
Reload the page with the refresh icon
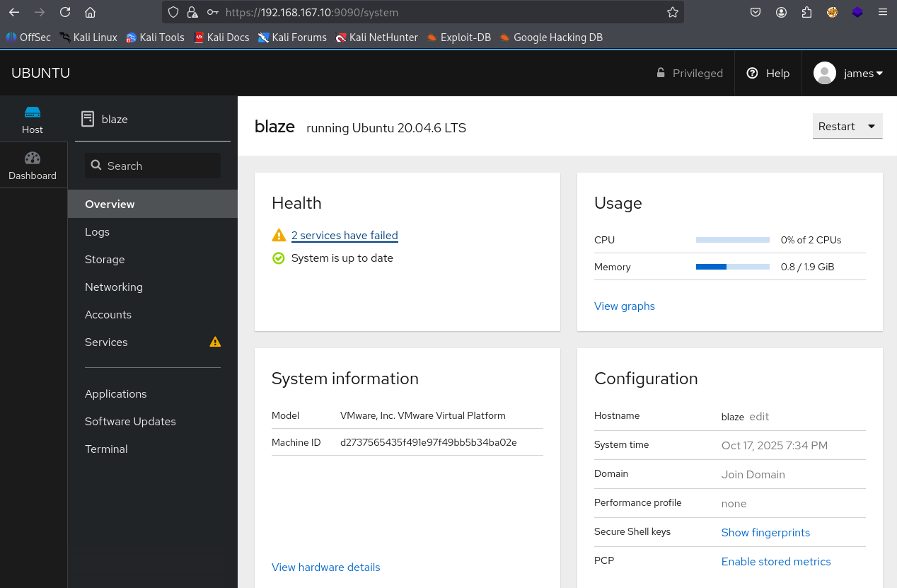coord(65,12)
